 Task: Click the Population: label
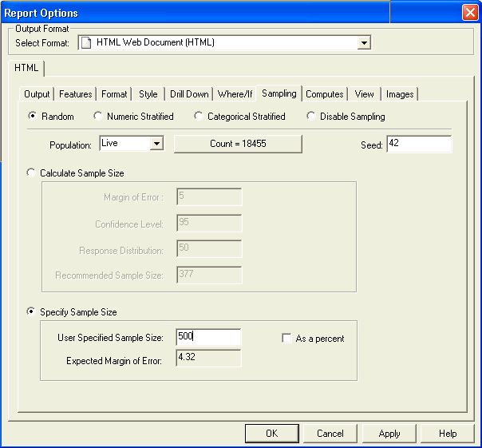(70, 145)
